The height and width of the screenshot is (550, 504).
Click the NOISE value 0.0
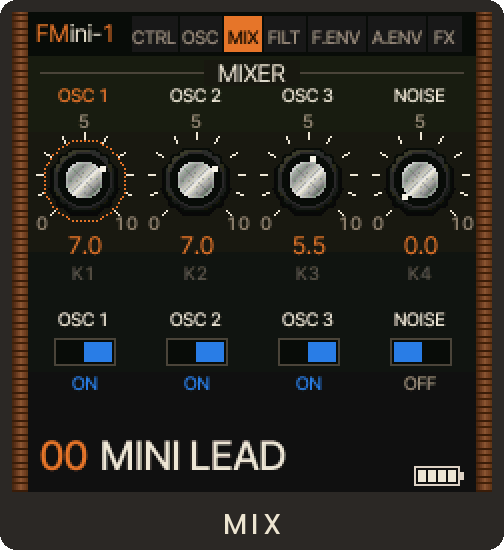coord(421,245)
